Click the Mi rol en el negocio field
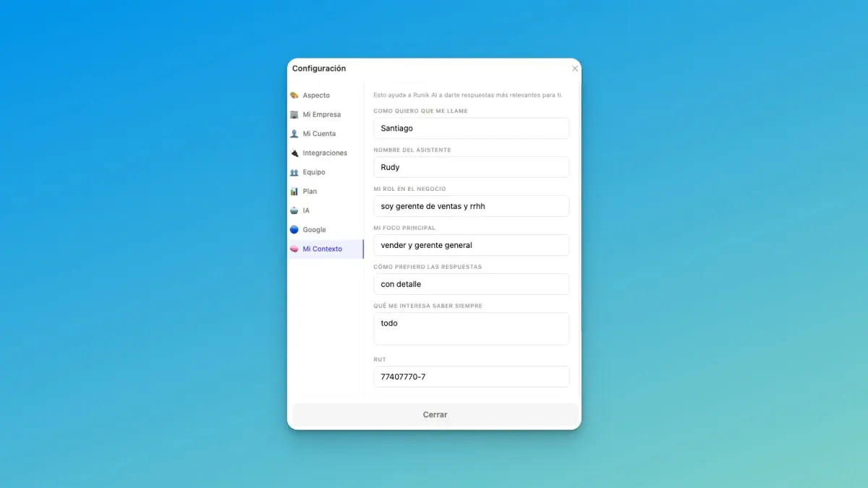 [472, 206]
